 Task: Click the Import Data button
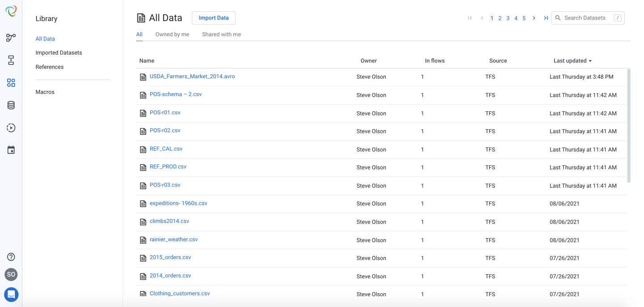coord(214,18)
